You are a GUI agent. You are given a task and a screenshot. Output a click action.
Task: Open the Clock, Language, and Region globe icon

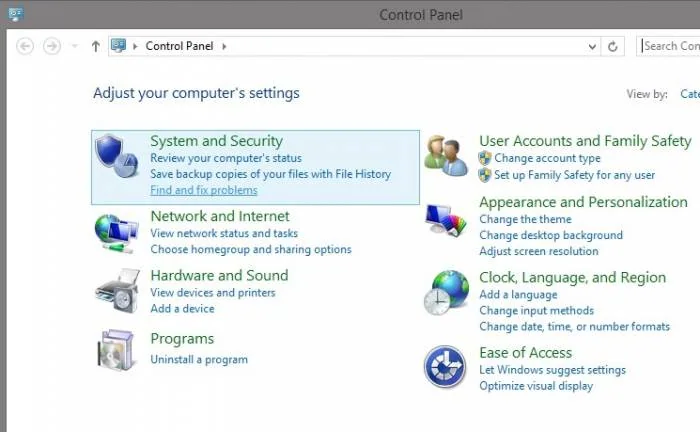446,293
